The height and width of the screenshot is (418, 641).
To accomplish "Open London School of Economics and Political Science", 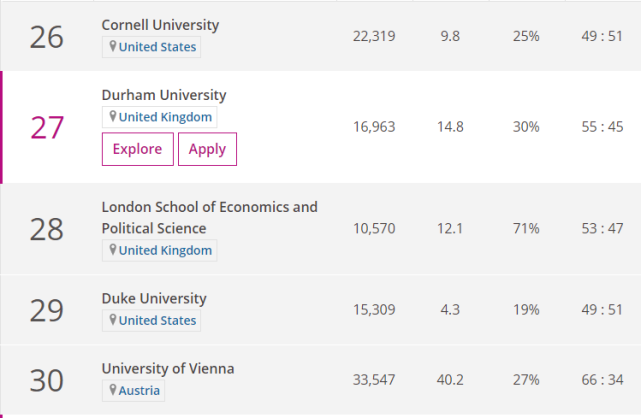I will (x=209, y=217).
